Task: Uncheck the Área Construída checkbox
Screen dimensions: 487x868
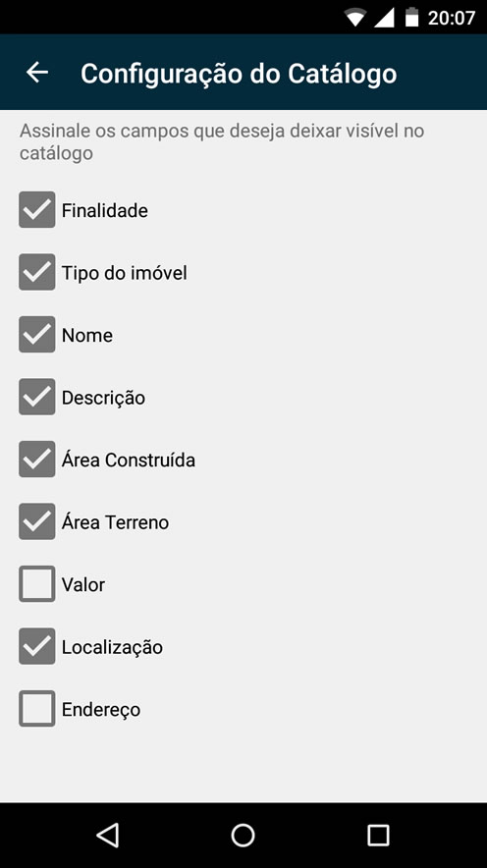Action: [37, 460]
